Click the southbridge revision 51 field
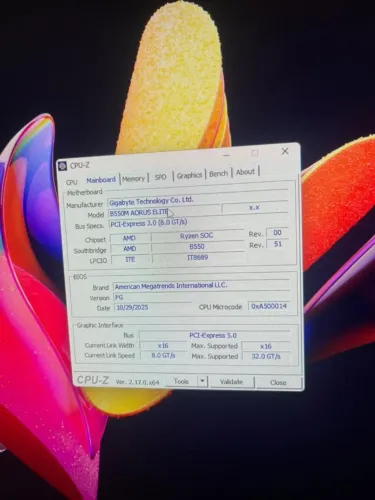The height and width of the screenshot is (500, 375). point(277,244)
